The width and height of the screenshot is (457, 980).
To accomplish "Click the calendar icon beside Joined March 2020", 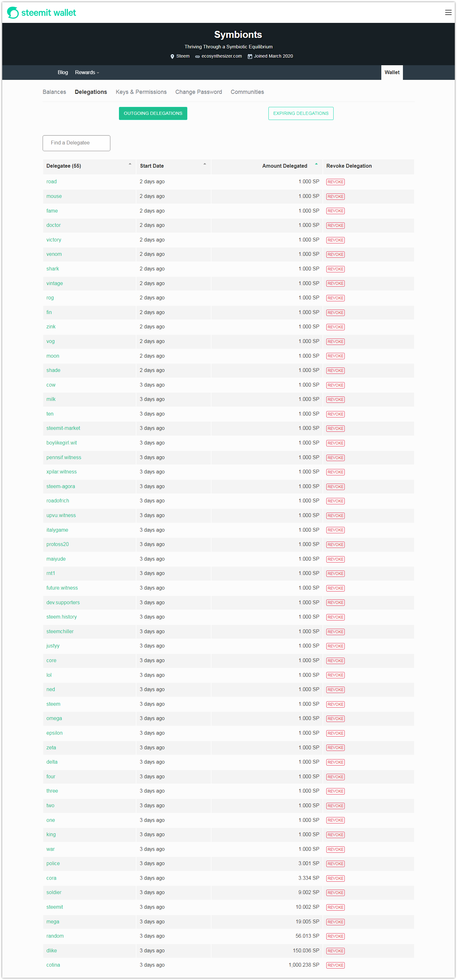I will click(250, 56).
